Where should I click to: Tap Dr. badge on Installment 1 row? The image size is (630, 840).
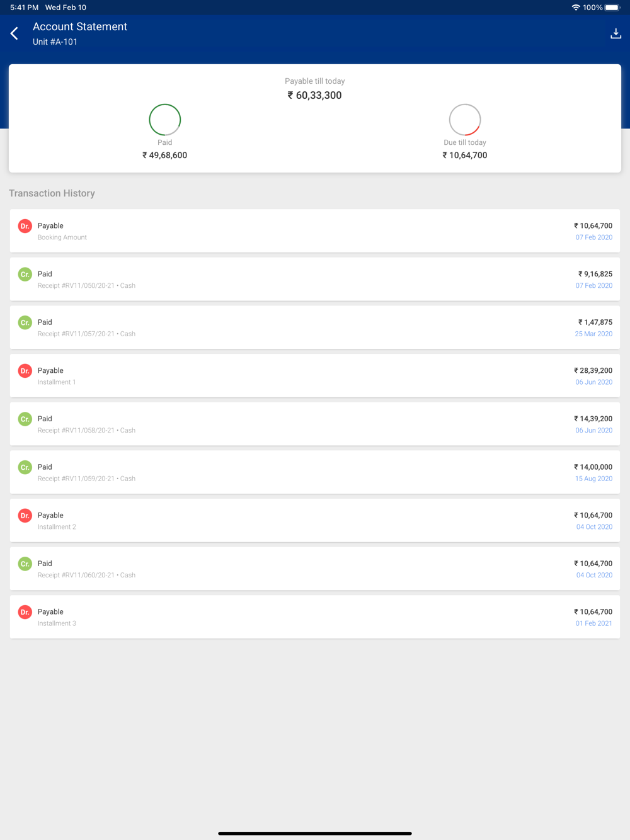(x=25, y=371)
